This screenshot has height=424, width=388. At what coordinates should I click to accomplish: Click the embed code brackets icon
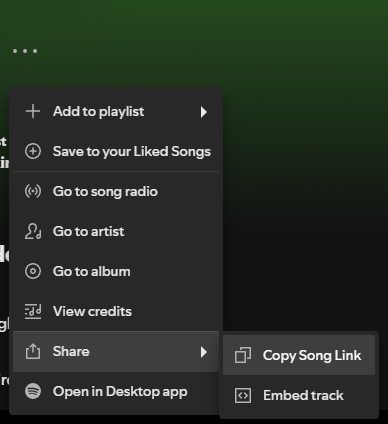tap(243, 395)
